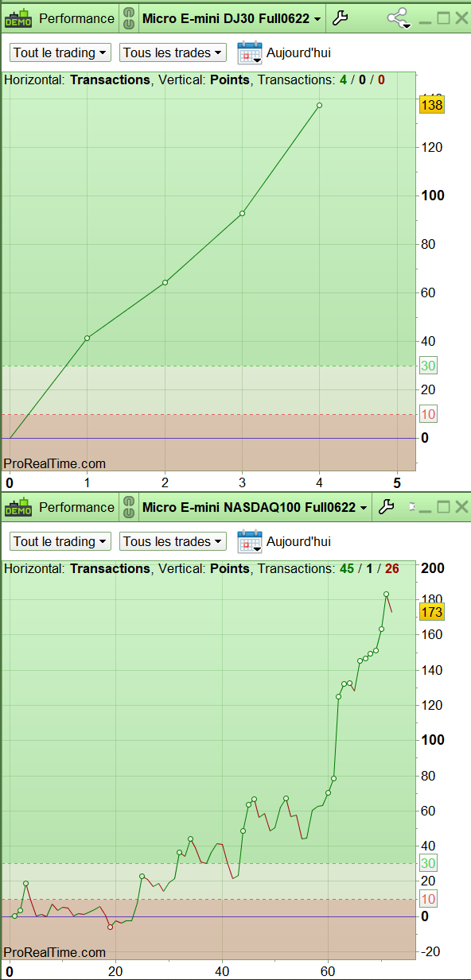Screen dimensions: 471x980
Task: Open the calendar date picker in the NASDAQ100 panel
Action: (250, 542)
